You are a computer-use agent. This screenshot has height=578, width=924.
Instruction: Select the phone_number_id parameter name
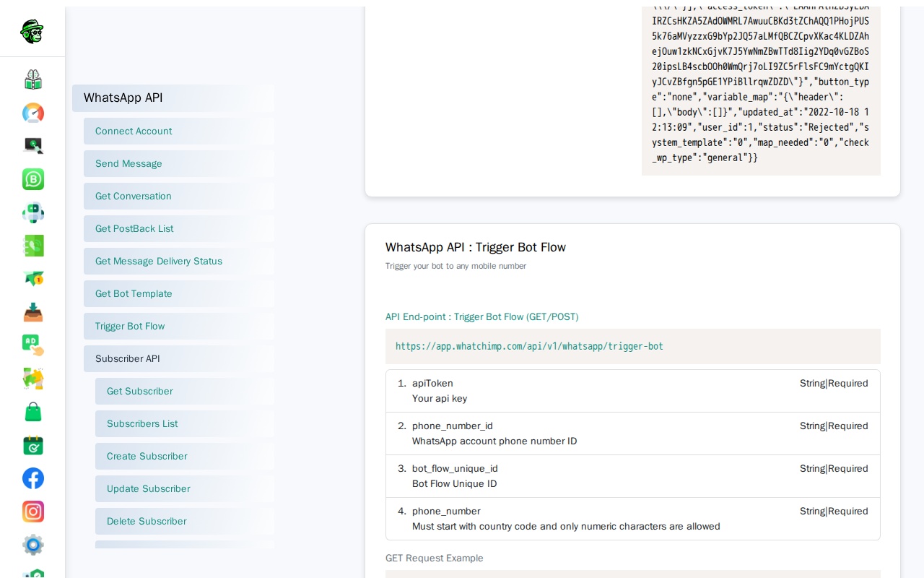tap(453, 426)
